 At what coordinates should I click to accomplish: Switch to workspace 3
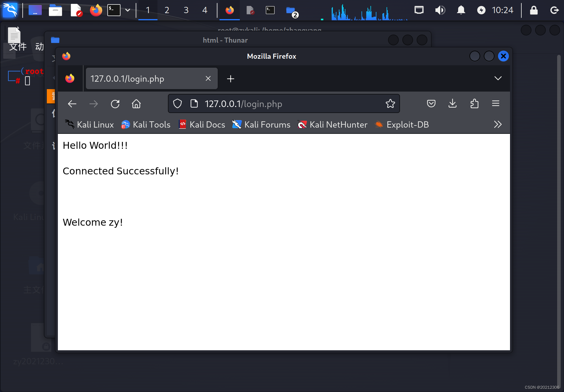[186, 10]
